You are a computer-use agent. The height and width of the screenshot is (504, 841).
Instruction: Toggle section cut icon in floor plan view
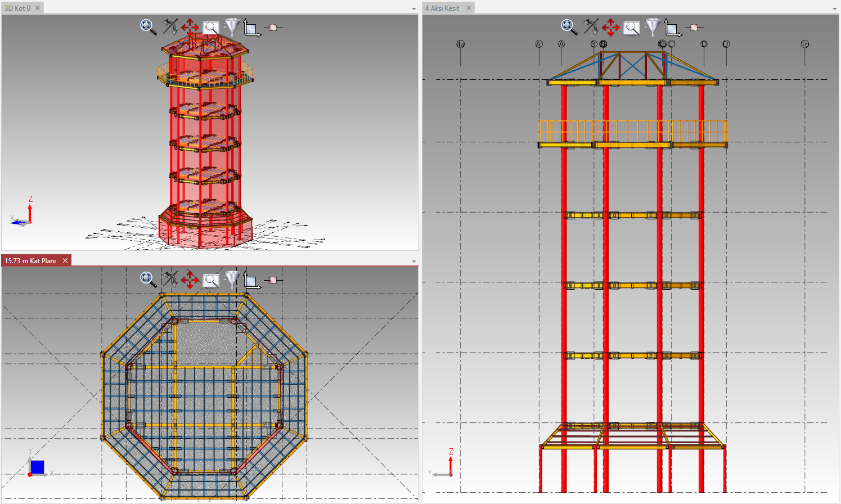pos(274,280)
